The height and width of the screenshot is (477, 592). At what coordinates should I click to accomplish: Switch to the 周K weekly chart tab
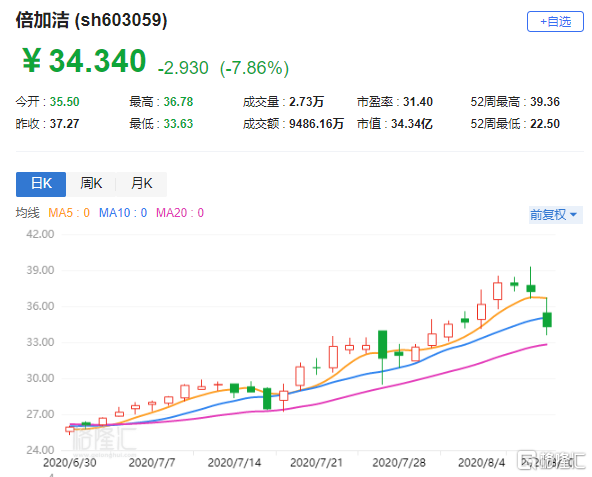91,184
